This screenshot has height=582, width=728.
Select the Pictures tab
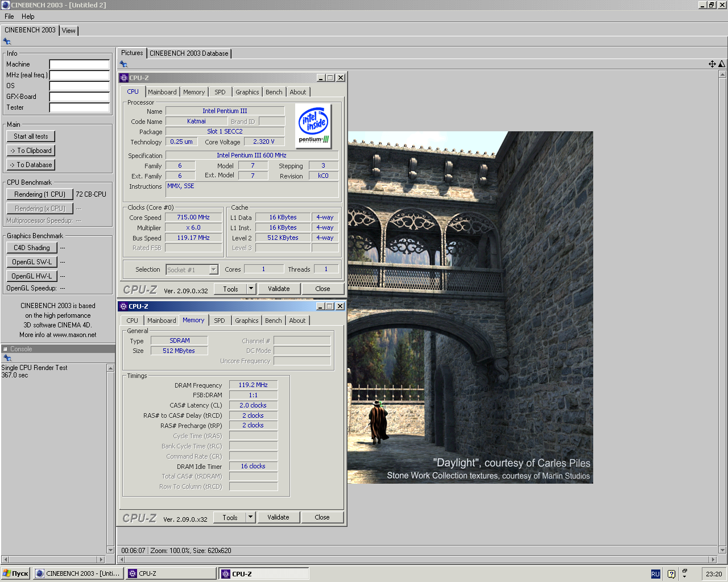pyautogui.click(x=132, y=53)
